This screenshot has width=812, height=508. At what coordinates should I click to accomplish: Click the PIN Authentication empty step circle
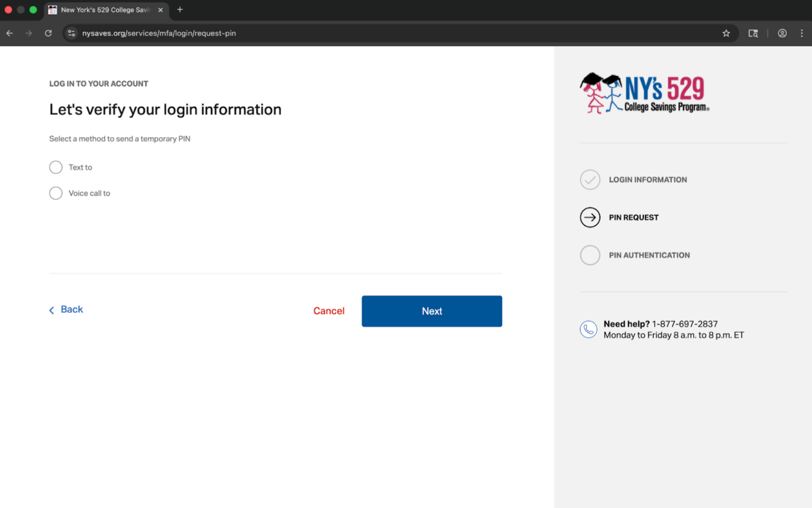[x=590, y=255]
